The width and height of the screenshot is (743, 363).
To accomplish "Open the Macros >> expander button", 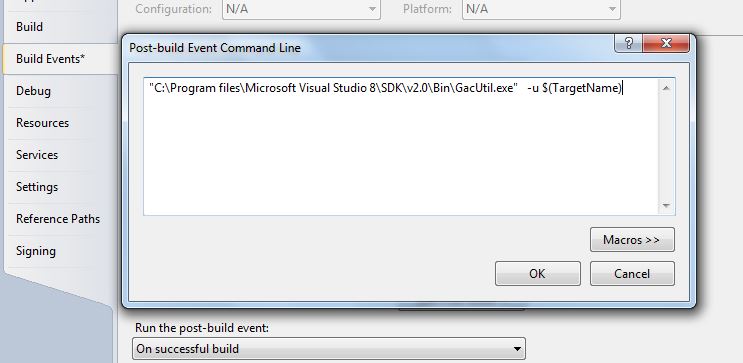I will [x=632, y=240].
